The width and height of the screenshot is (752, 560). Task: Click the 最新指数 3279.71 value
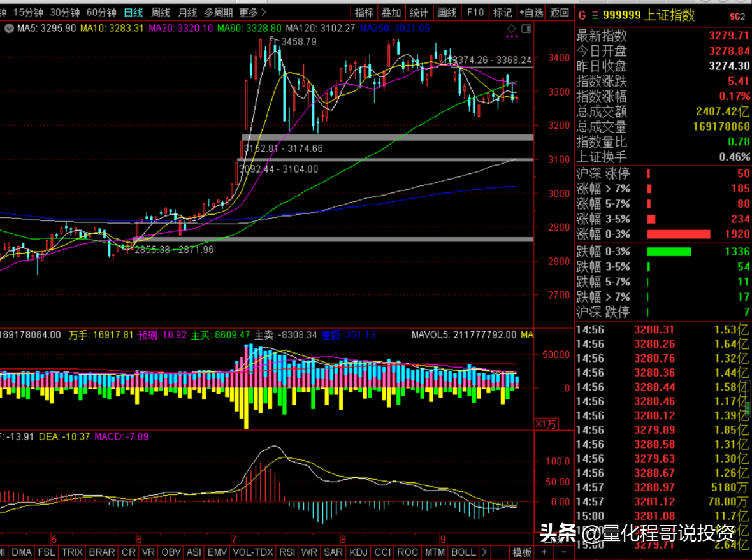tap(729, 36)
